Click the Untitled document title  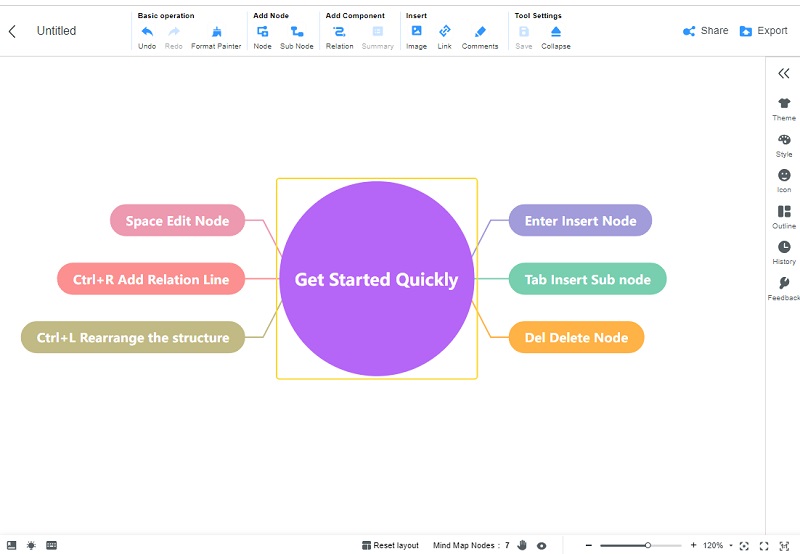pos(56,31)
